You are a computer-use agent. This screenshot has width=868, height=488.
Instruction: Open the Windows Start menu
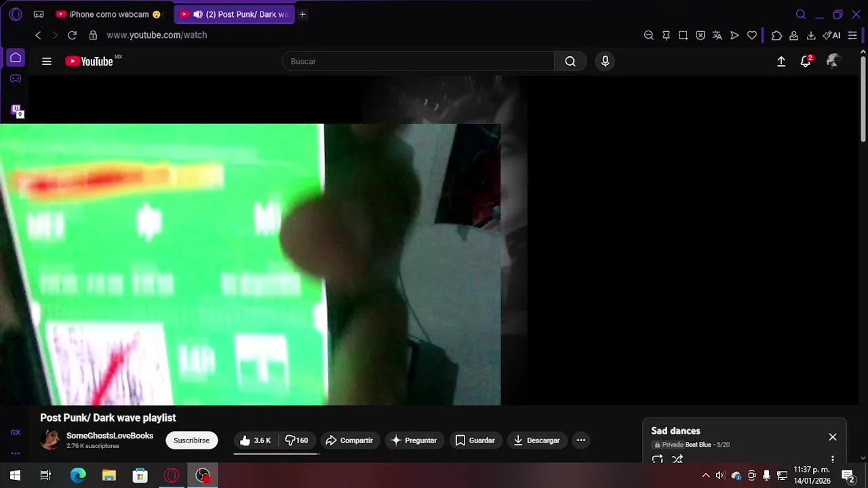[15, 476]
